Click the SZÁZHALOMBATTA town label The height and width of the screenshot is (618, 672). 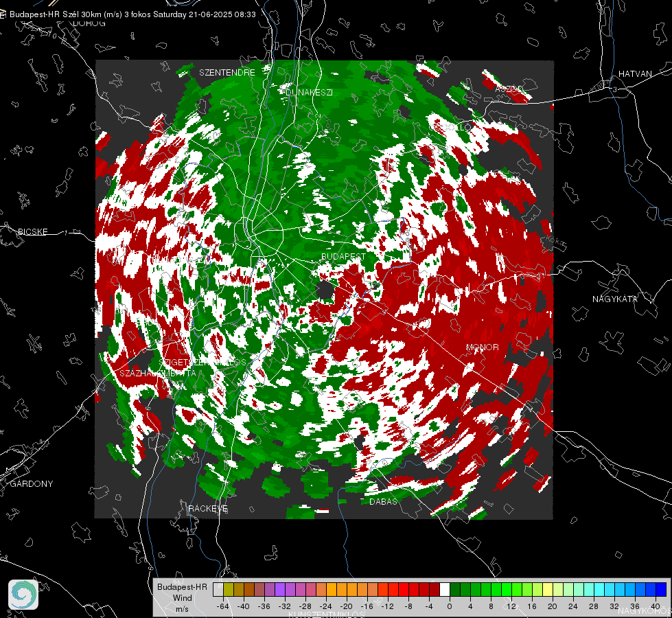pos(158,373)
